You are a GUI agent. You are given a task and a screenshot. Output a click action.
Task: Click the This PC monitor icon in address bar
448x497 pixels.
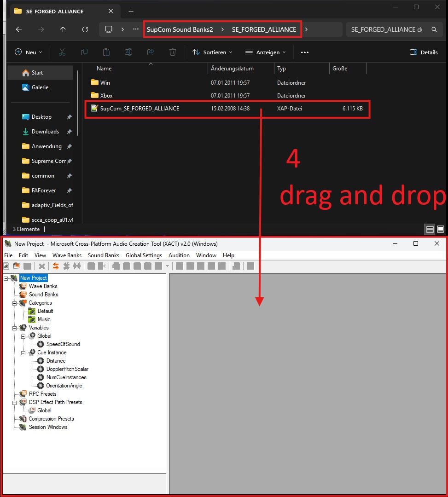(109, 29)
